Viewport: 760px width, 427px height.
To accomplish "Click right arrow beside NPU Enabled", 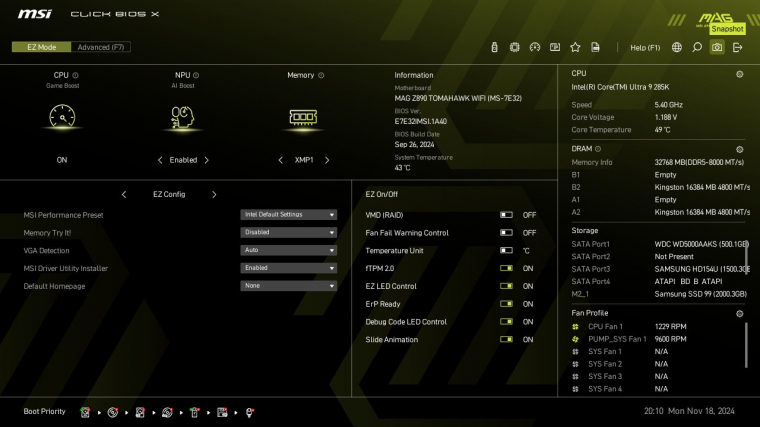I will point(206,160).
